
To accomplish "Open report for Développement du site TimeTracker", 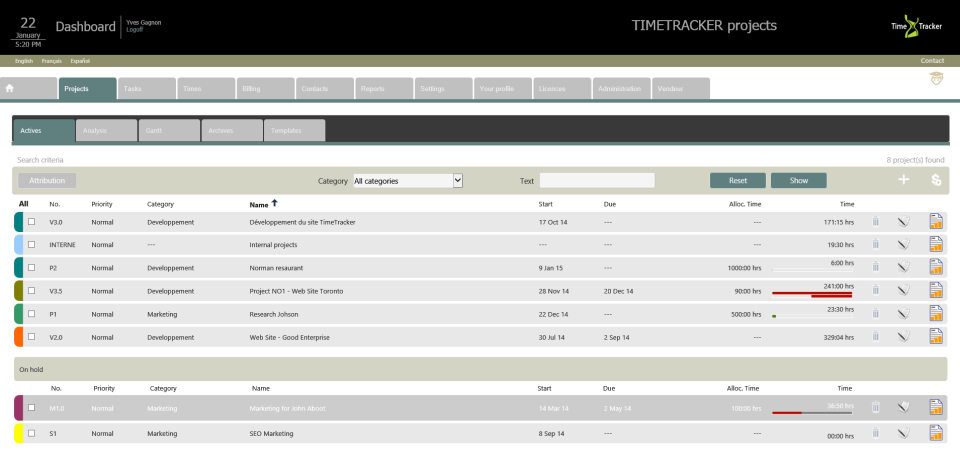I will point(936,222).
